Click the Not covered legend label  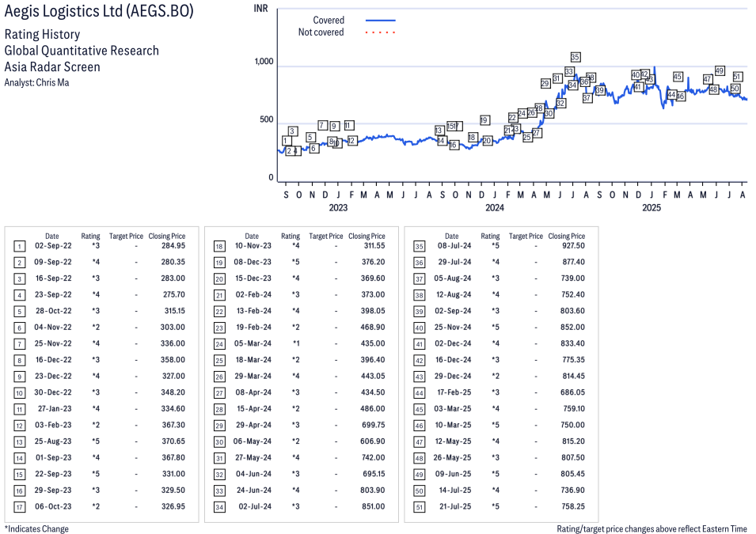pyautogui.click(x=321, y=32)
